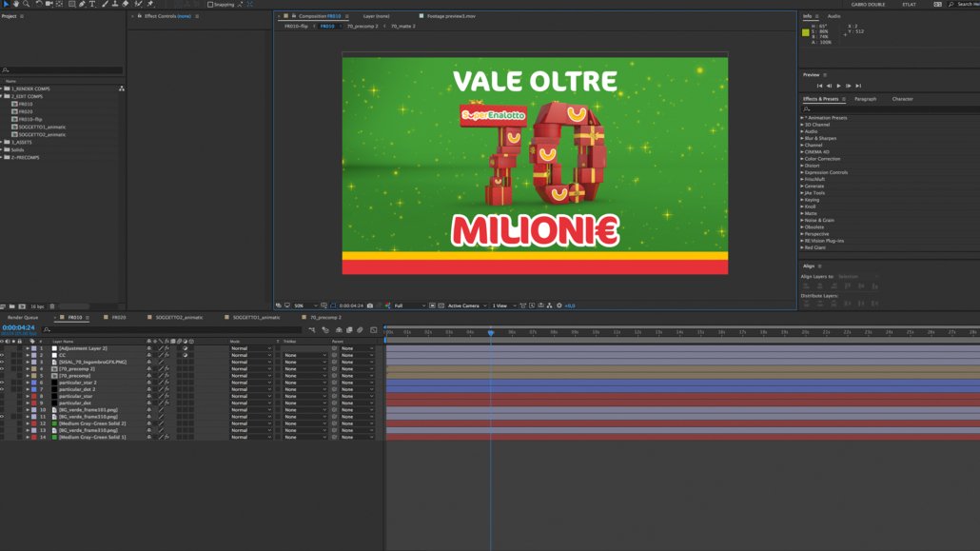Toggle visibility of CC layer
Screen dimensions: 980x551
2,355
